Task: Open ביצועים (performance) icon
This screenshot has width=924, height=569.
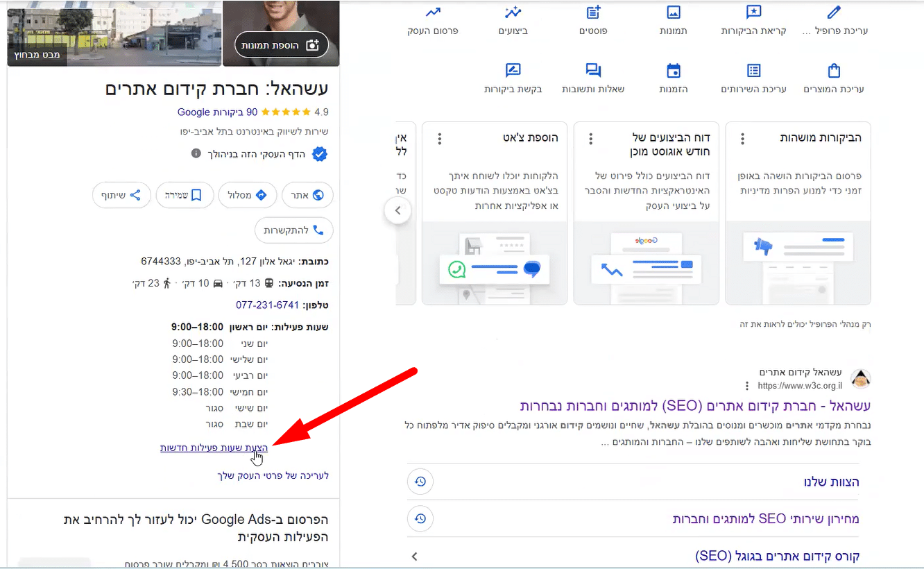Action: click(x=513, y=12)
